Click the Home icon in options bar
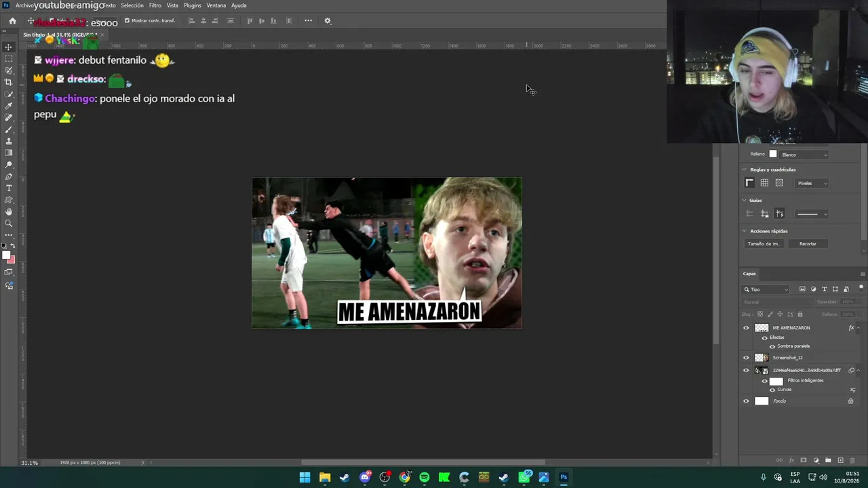 12,21
